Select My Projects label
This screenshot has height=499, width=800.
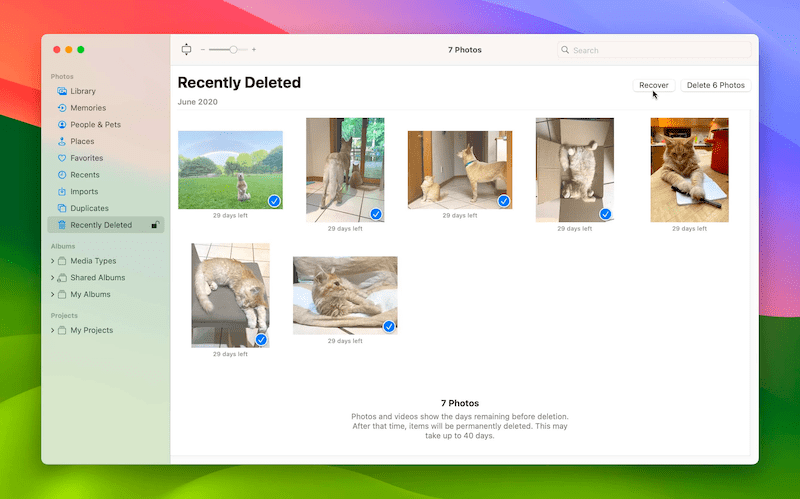[91, 330]
